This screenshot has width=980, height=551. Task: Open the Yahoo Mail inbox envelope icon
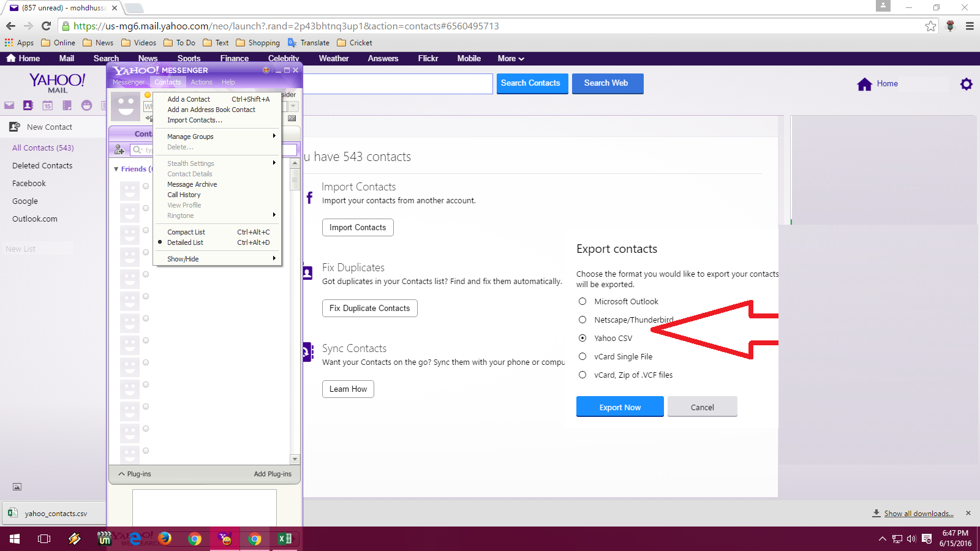9,105
